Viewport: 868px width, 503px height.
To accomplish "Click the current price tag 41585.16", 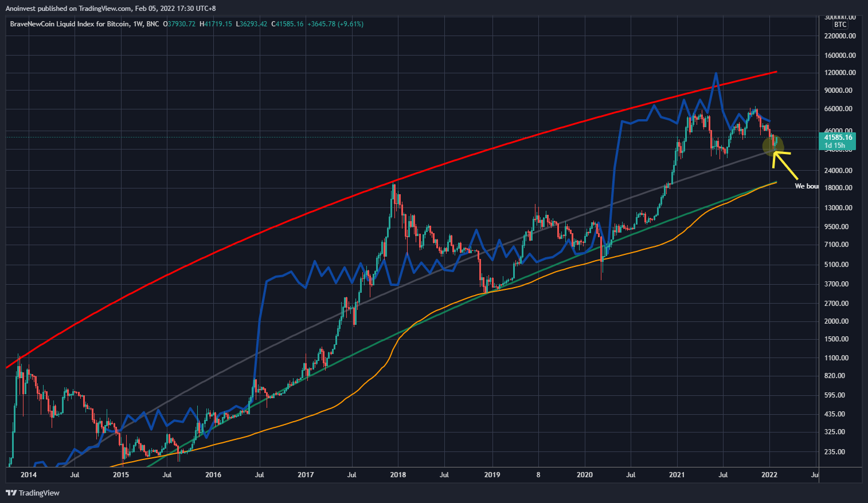I will (838, 137).
